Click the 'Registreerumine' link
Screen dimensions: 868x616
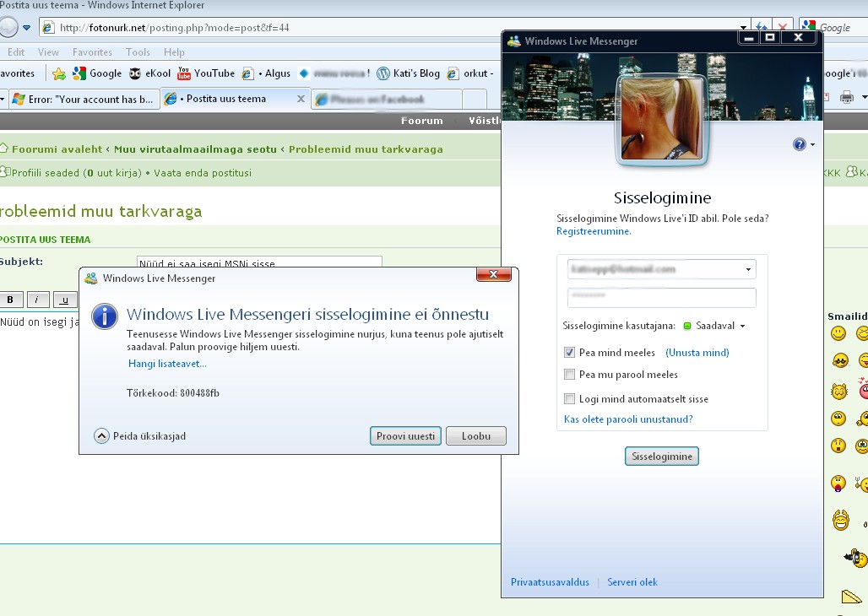[594, 231]
